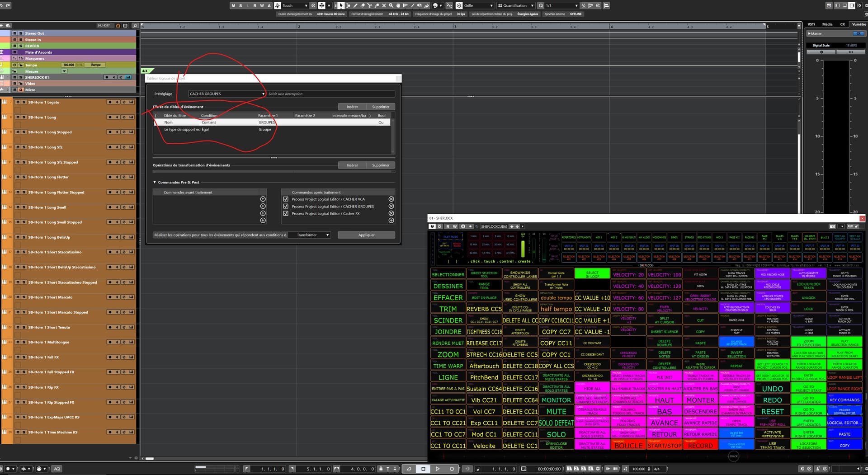Viewport: 868px width, 475px height.
Task: Select the Vumètre tab
Action: click(x=859, y=24)
